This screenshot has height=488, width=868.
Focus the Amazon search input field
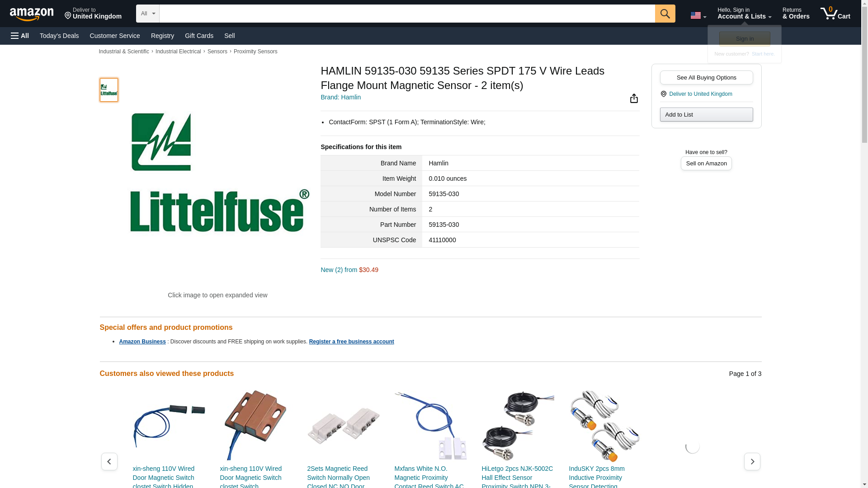(407, 14)
